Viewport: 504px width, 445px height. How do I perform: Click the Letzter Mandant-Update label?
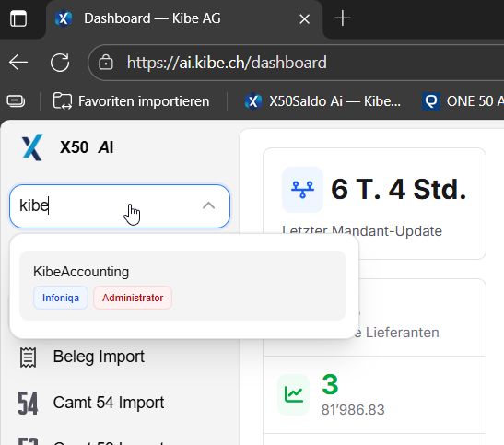point(362,230)
